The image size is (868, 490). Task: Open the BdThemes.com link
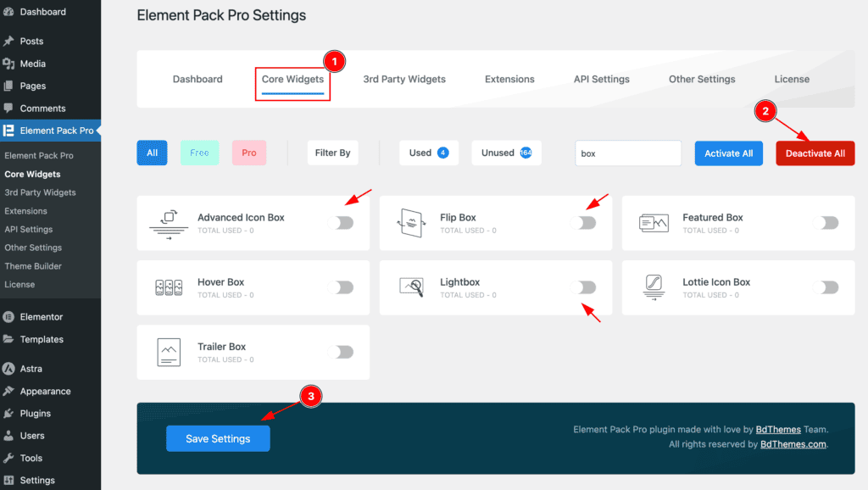(x=793, y=444)
